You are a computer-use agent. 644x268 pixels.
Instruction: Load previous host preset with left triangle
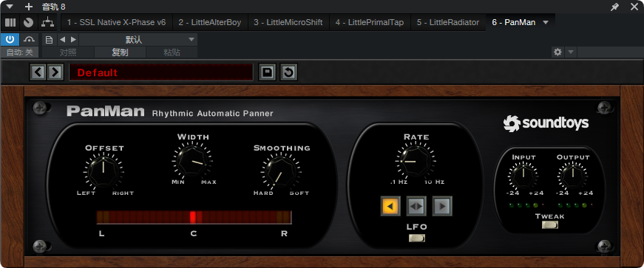(x=62, y=40)
